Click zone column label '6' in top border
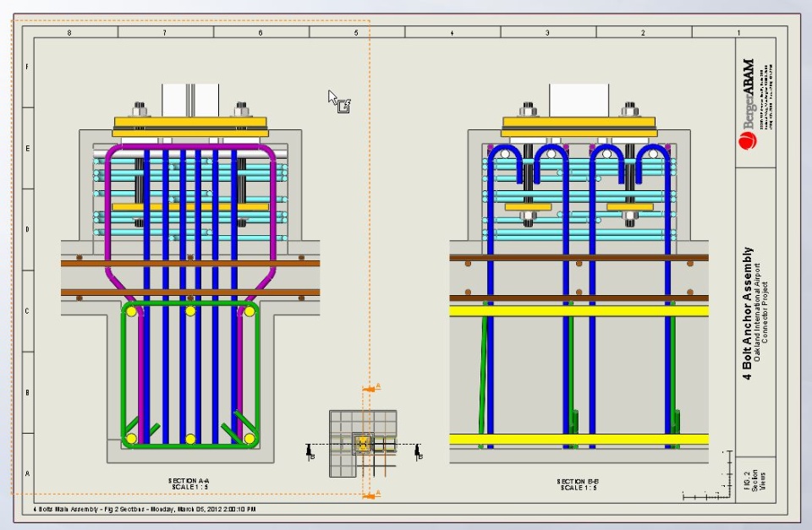812x530 pixels. pos(261,33)
